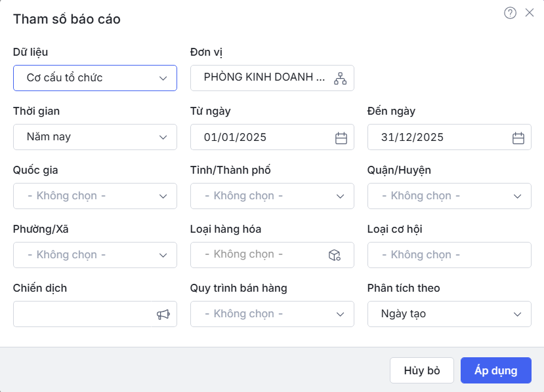
Task: Open calendar icon for Đến ngày
Action: click(518, 138)
